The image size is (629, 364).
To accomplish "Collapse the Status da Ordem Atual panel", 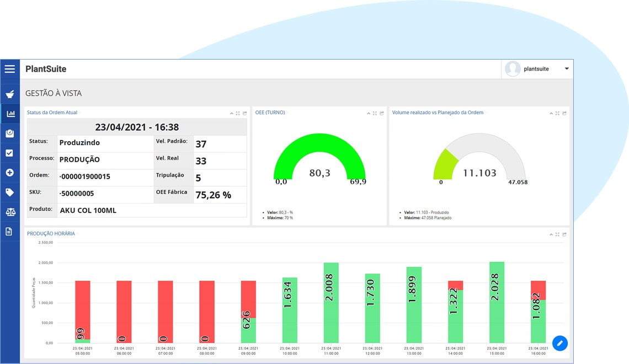I will [232, 114].
